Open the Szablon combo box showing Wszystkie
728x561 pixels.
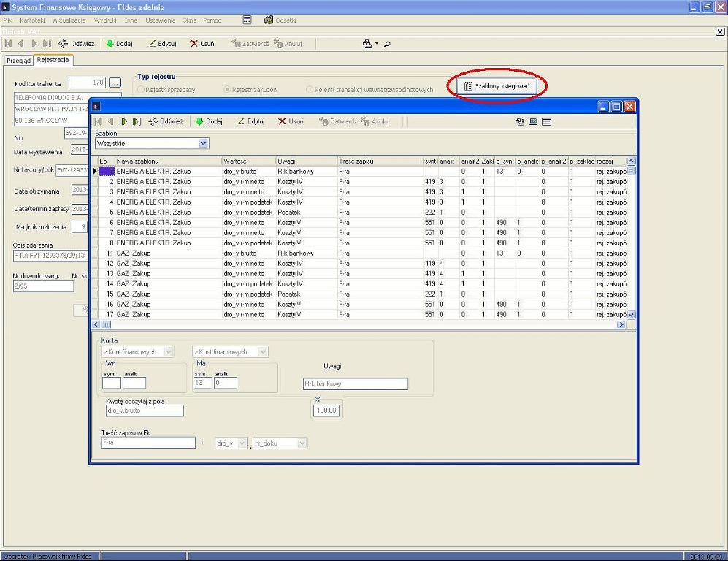[203, 143]
